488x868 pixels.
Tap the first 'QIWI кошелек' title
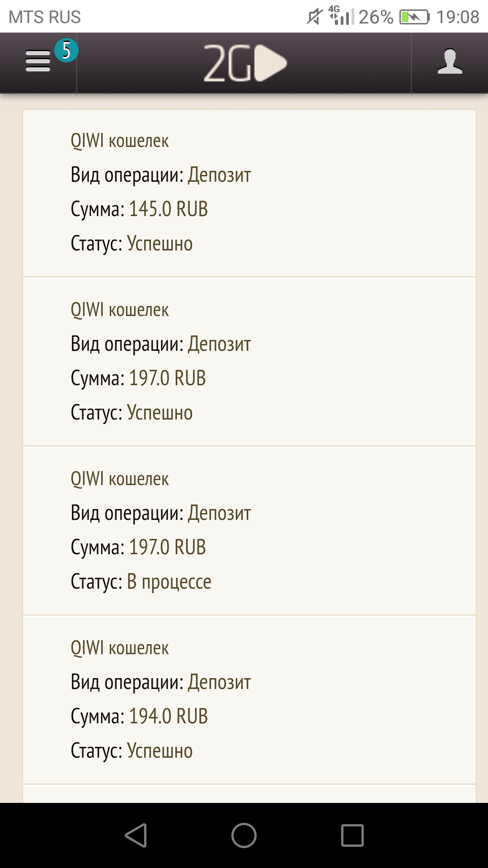120,141
